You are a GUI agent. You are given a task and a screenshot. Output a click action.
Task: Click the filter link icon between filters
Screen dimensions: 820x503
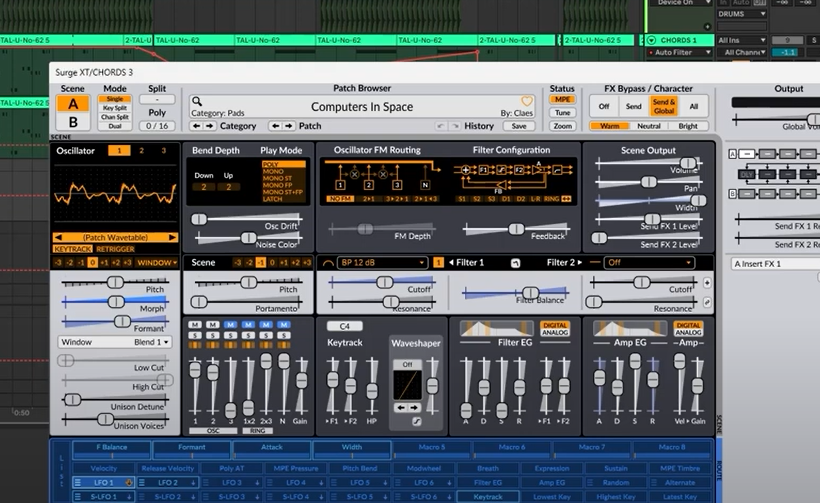point(516,263)
